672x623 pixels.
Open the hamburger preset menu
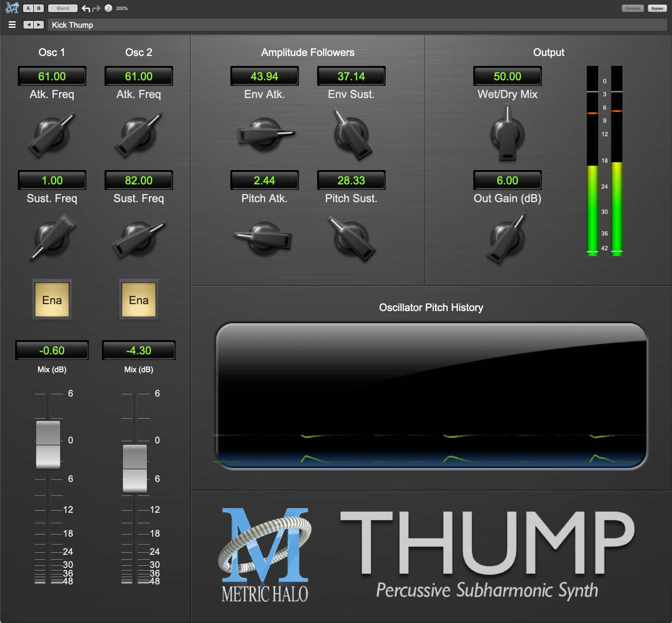click(12, 25)
